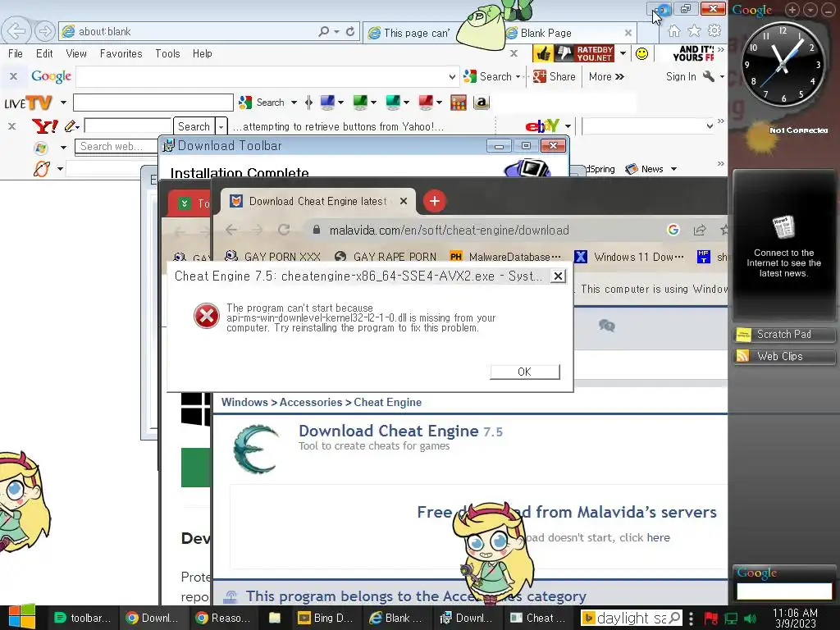Switch to the 'This page can' tab
Viewport: 840px width, 630px height.
coord(410,33)
